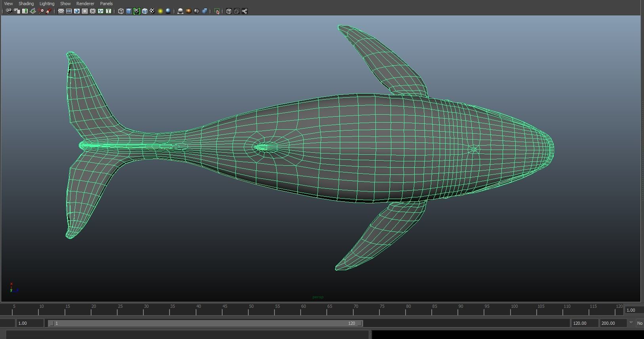Click the range slider left handle

click(x=51, y=323)
